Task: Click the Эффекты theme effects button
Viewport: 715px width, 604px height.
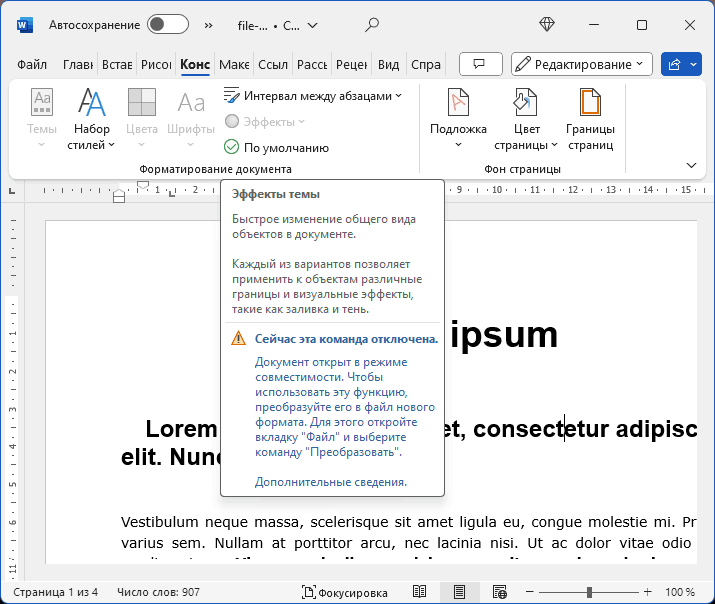Action: (265, 122)
